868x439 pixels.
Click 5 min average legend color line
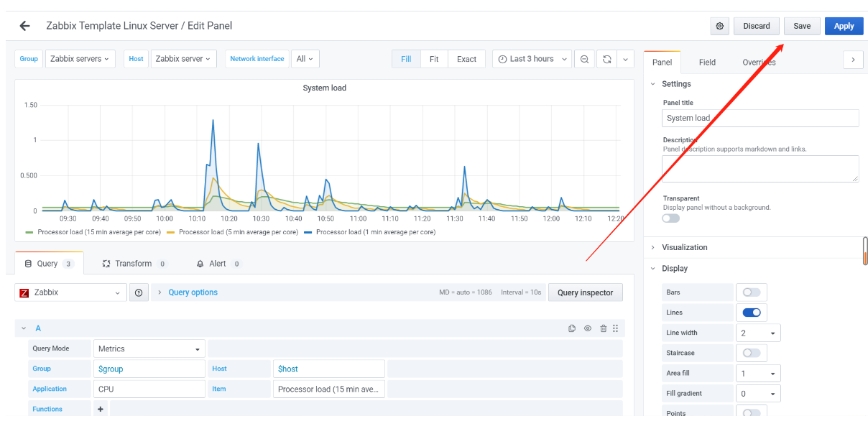pyautogui.click(x=171, y=232)
